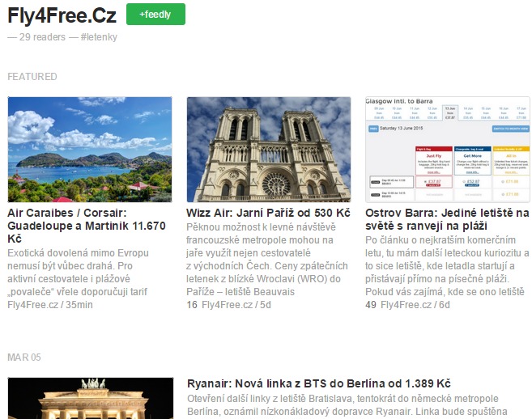The image size is (532, 419).
Task: Click the 49 engagement count
Action: click(371, 305)
